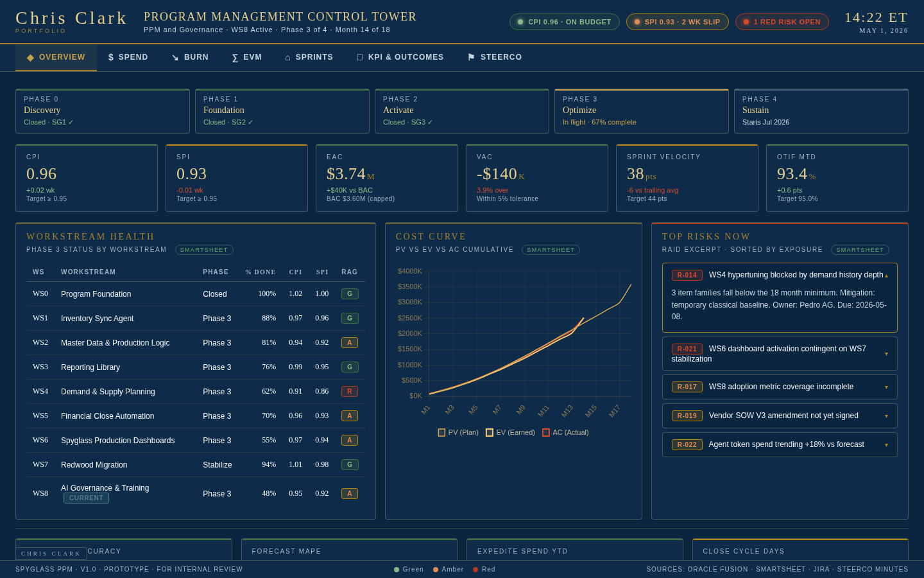This screenshot has height=578, width=924.
Task: Select the Phase 1 Foundation card
Action: (x=282, y=111)
